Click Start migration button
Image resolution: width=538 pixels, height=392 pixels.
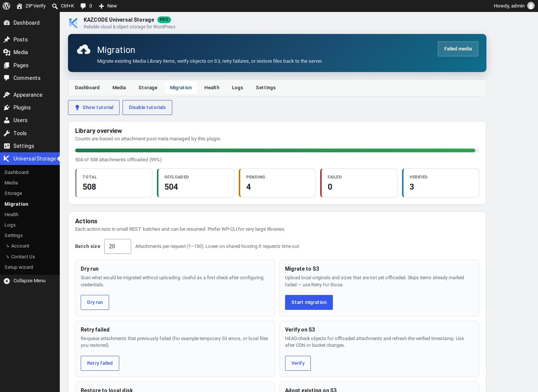(x=309, y=302)
